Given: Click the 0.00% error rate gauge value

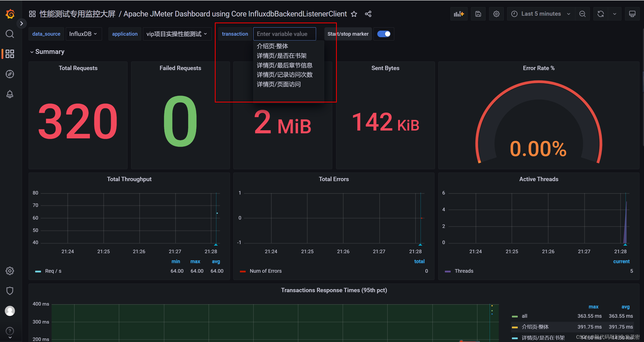Looking at the screenshot, I should pos(538,149).
